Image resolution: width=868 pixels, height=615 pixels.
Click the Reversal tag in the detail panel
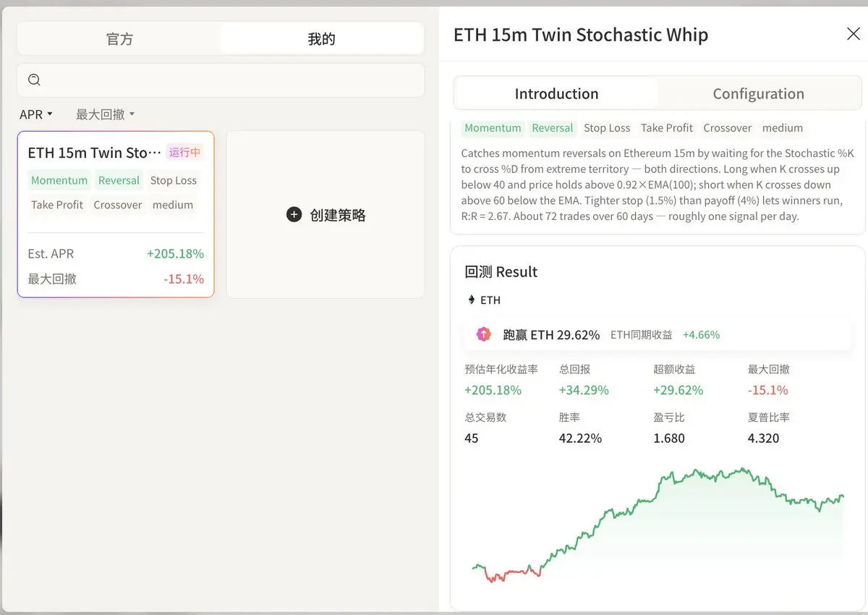553,128
